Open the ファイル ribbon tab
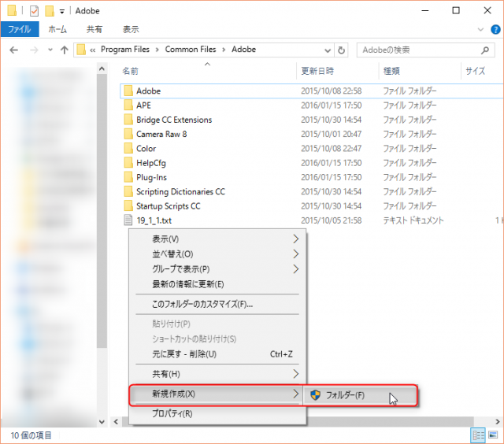This screenshot has height=444, width=504. (19, 29)
